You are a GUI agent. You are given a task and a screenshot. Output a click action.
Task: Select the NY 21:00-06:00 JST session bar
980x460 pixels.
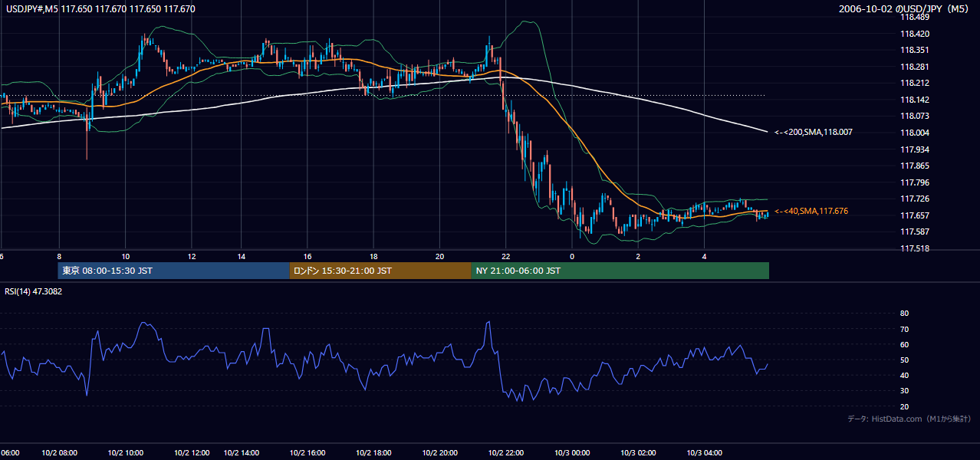620,271
